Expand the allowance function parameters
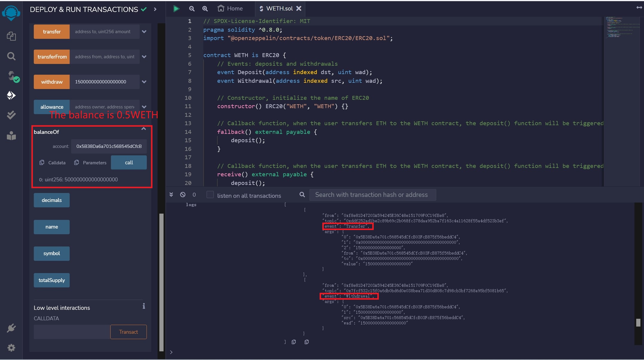644x360 pixels. point(144,107)
